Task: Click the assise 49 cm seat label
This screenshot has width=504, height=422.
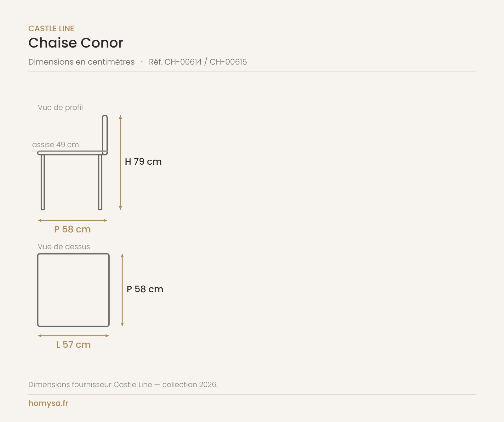Action: point(55,145)
